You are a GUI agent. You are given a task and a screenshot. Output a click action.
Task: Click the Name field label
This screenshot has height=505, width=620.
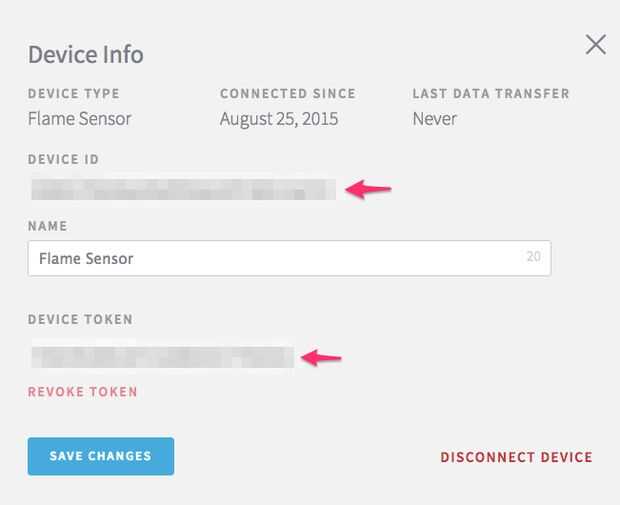tap(48, 227)
